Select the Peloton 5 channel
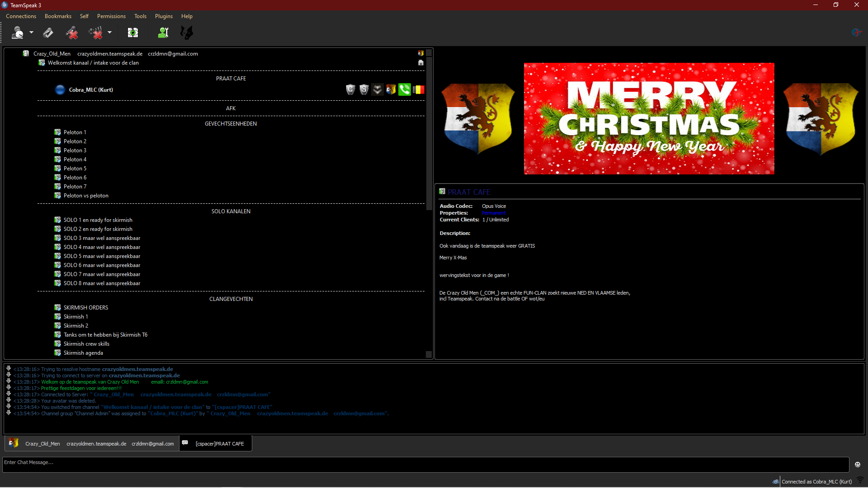The image size is (868, 488). 75,169
